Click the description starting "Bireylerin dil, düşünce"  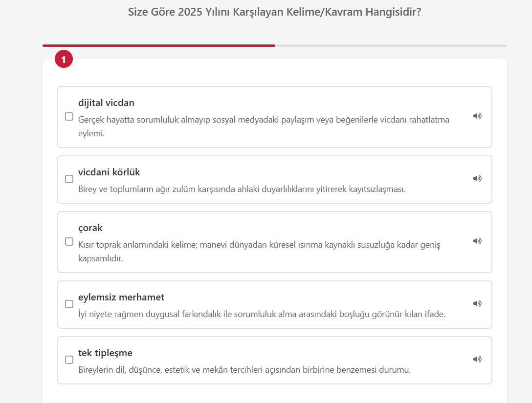coord(244,370)
